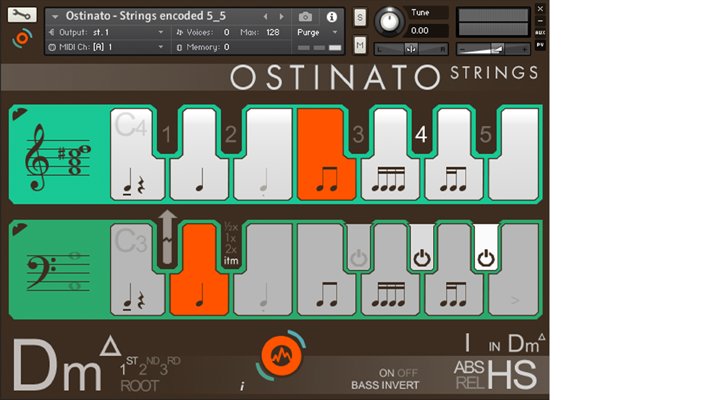
Task: Select pattern slot 1 on treble keyboard
Action: [x=167, y=133]
